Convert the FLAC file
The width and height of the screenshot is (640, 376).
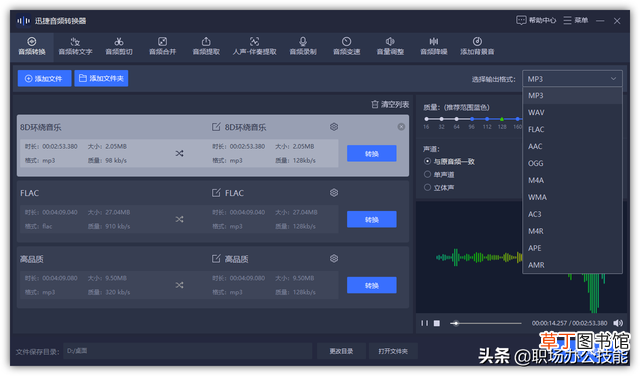371,219
